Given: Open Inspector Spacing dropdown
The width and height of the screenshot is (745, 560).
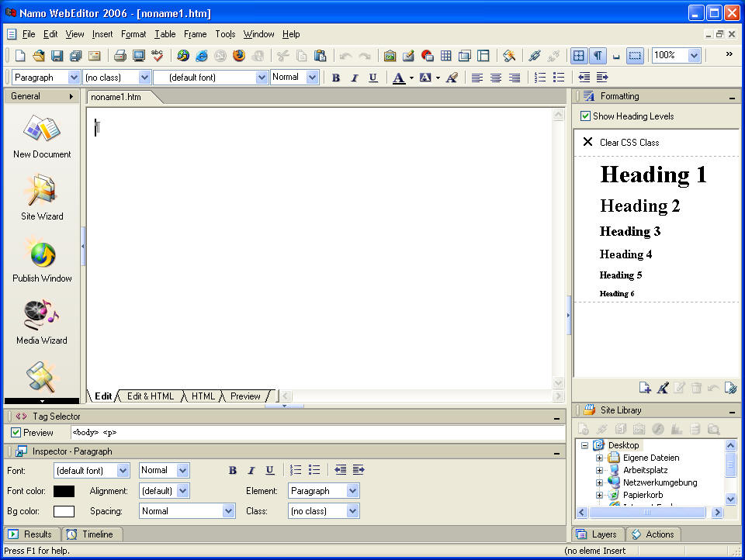Looking at the screenshot, I should 228,511.
